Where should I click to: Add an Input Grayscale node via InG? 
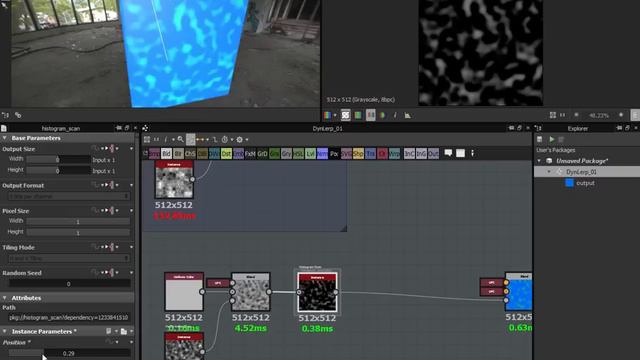(x=421, y=153)
